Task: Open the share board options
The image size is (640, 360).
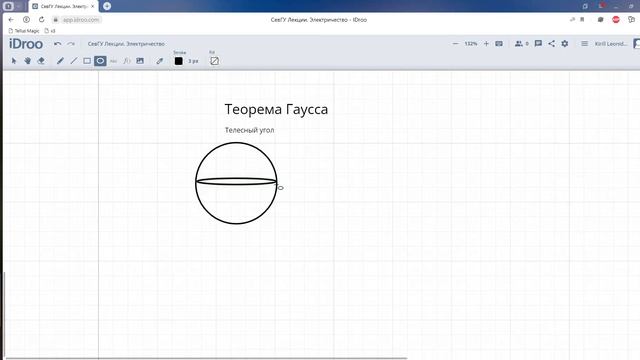Action: coord(551,44)
